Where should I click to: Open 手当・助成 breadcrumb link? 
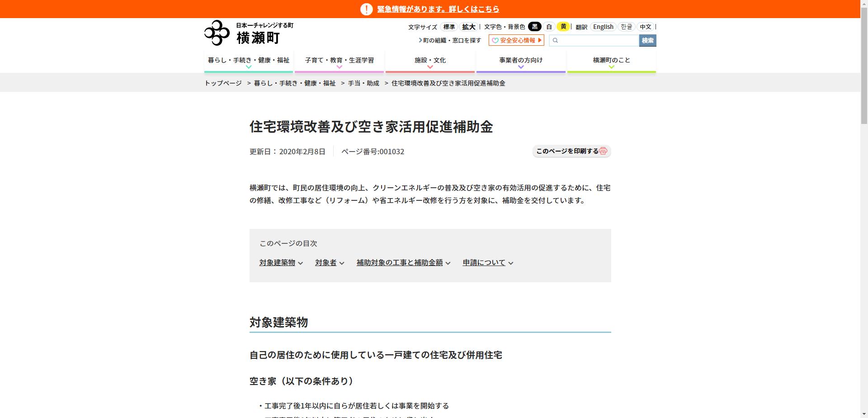363,83
